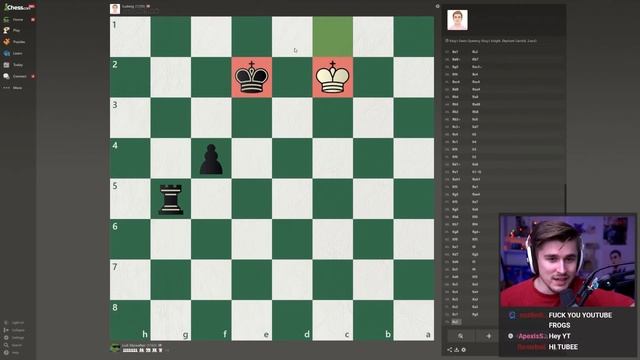Select the black king on e2
Screen dimensions: 640x360
pos(251,77)
